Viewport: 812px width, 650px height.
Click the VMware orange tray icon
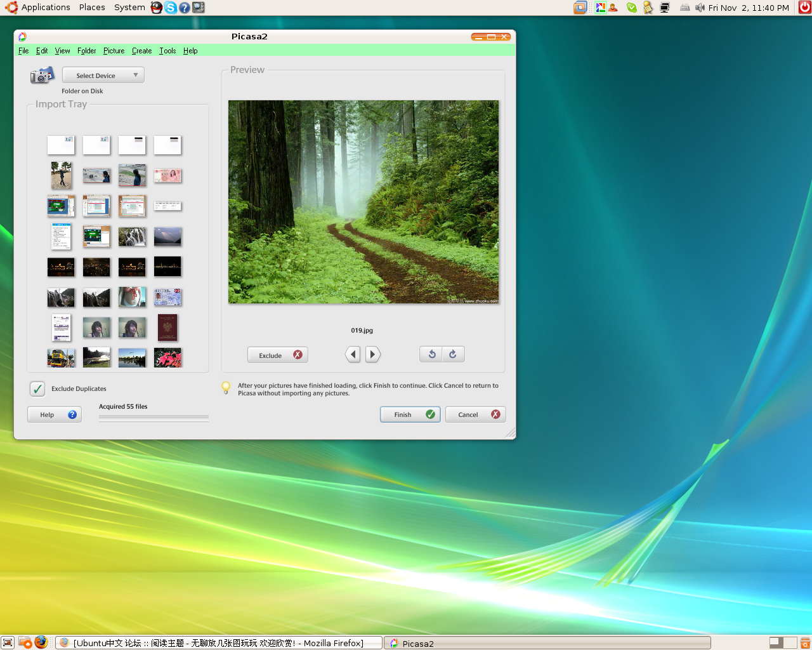[x=580, y=8]
